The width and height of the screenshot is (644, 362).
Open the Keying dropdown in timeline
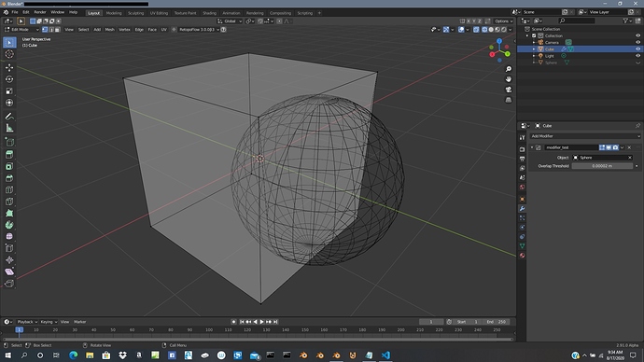click(x=49, y=322)
